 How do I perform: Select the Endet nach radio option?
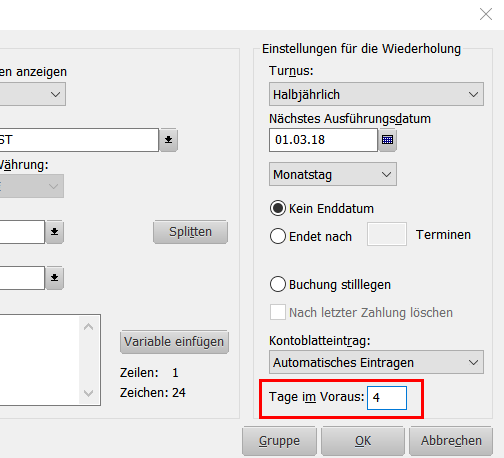click(278, 236)
